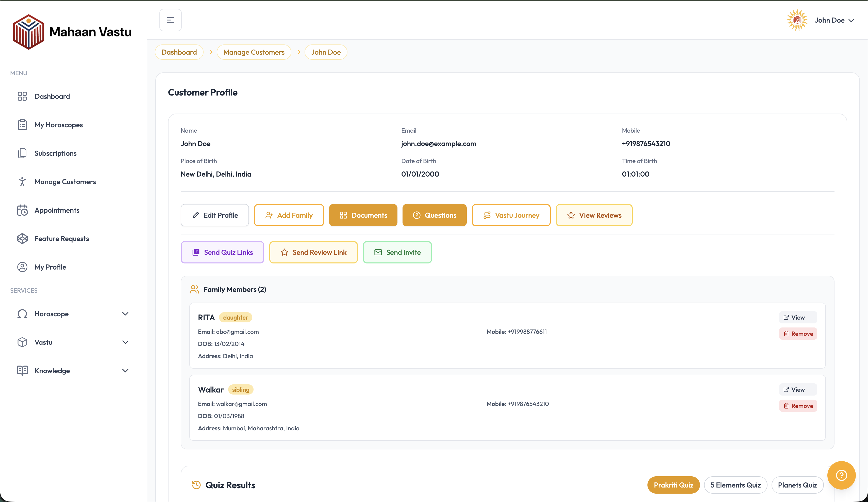Click the Family Members people icon
This screenshot has height=502, width=868.
[194, 289]
